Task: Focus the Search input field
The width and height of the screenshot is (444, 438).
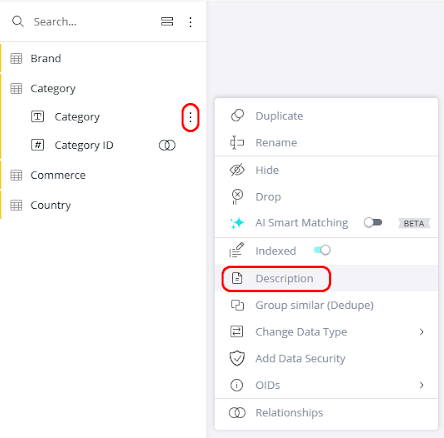Action: (x=93, y=22)
